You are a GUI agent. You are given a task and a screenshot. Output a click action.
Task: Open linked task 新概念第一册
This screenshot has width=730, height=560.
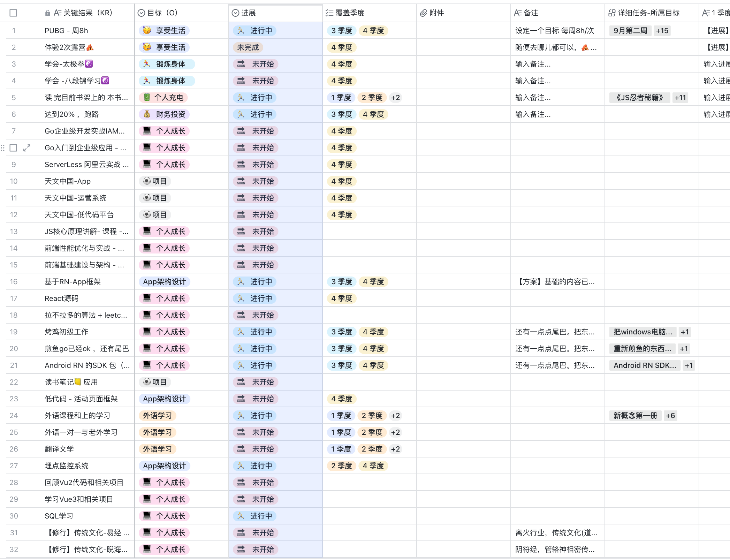pos(635,416)
